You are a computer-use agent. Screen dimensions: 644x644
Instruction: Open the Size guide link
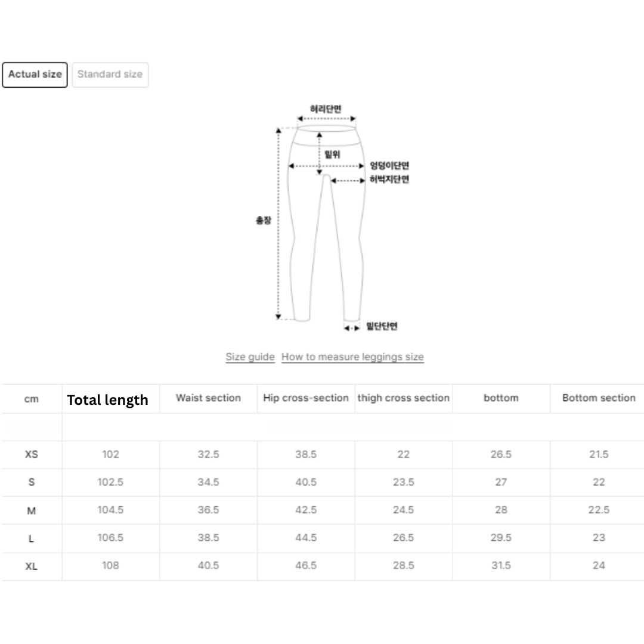[250, 357]
